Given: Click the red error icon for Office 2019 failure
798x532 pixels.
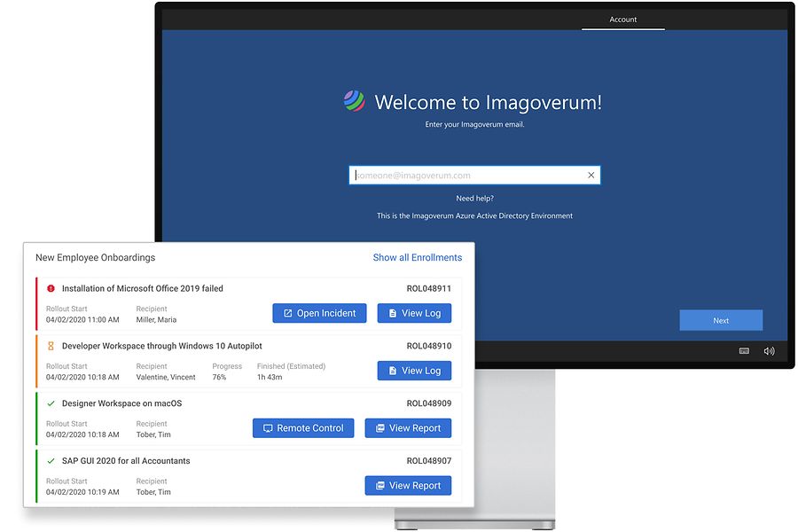Looking at the screenshot, I should [51, 289].
